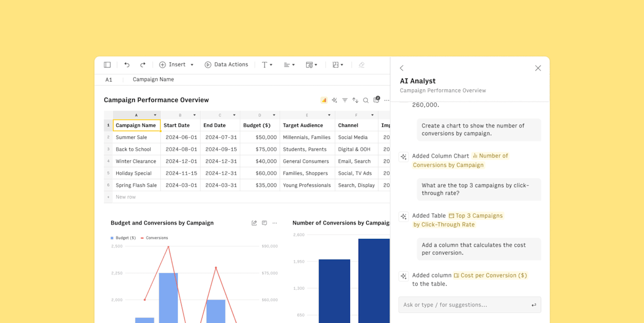This screenshot has height=323, width=644.
Task: Click the Spring Flash Sale cell
Action: [137, 186]
